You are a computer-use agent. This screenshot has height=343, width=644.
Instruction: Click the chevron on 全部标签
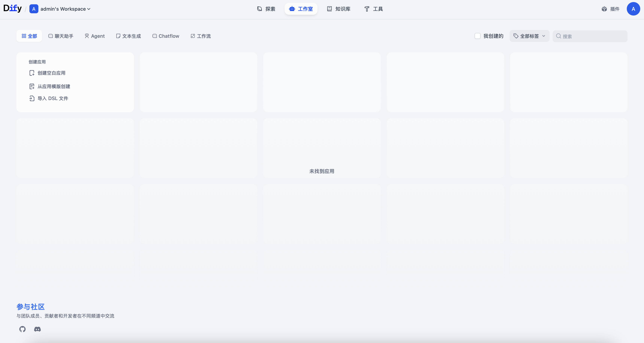[x=544, y=36]
